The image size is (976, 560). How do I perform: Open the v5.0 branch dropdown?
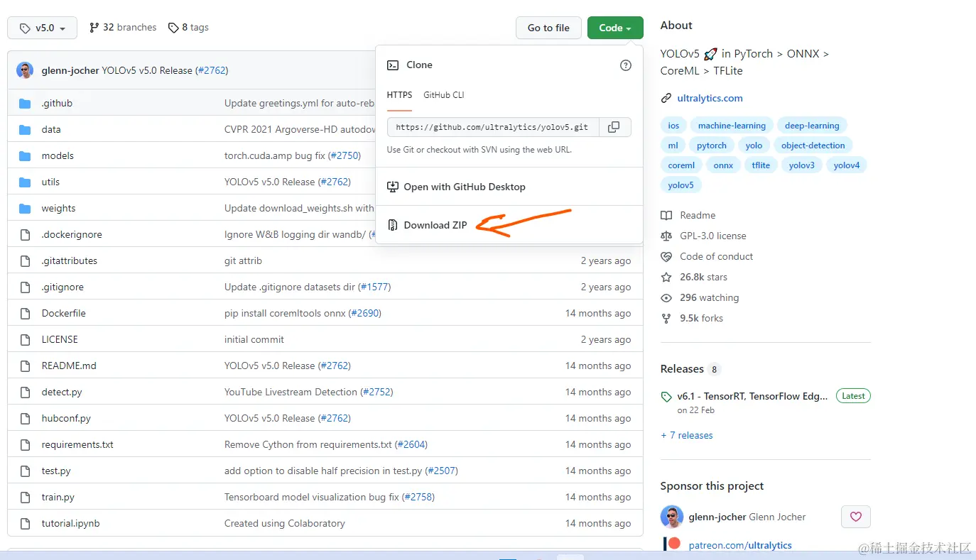click(42, 28)
